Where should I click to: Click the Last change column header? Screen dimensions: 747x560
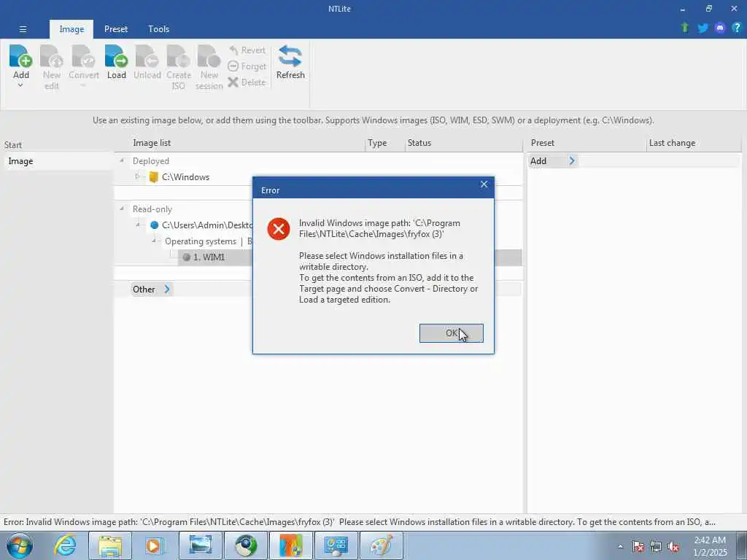672,143
